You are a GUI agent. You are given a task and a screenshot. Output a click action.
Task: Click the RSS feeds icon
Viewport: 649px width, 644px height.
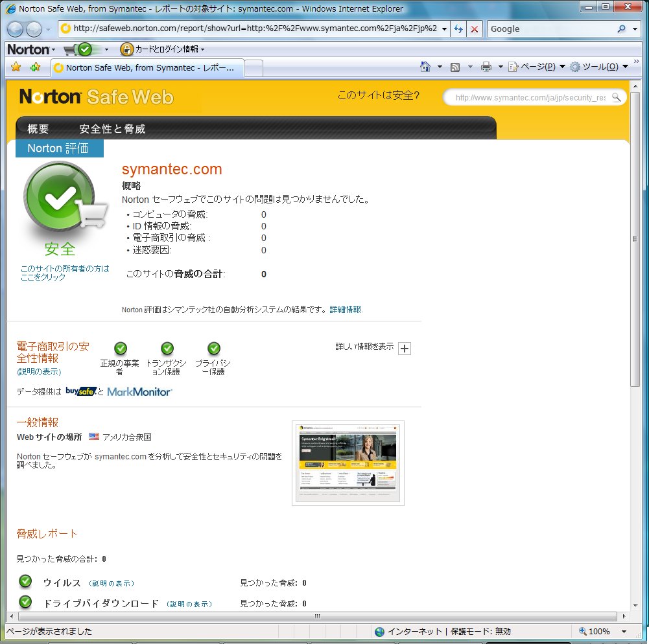click(x=455, y=67)
